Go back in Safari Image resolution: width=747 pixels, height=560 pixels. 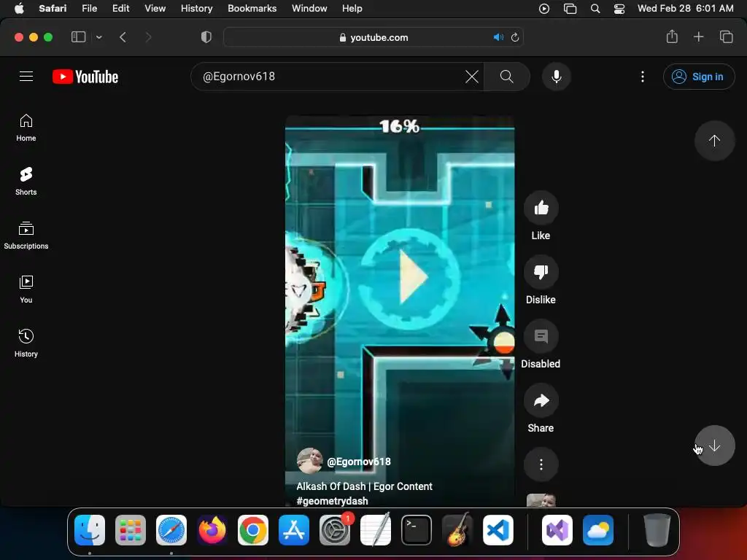(123, 36)
